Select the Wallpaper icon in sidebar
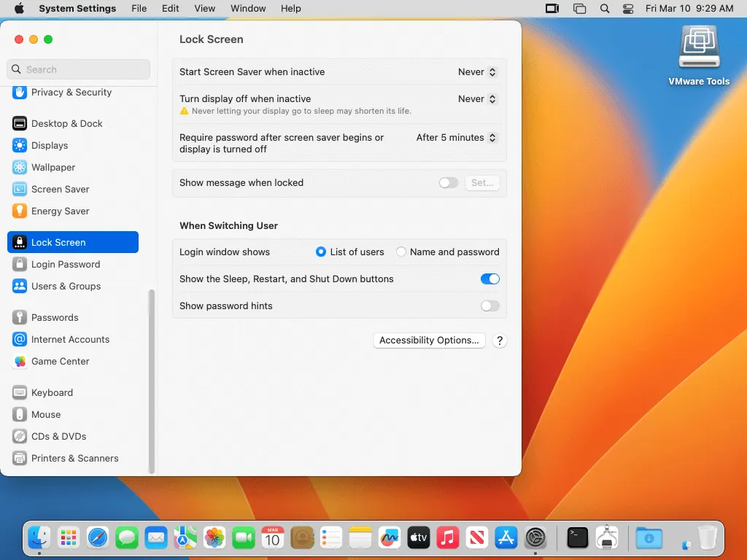 click(20, 167)
